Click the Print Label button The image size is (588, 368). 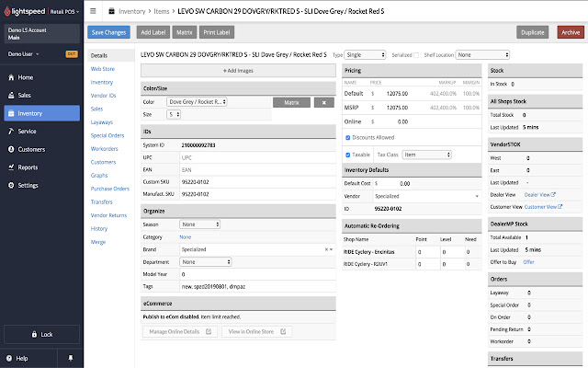217,32
